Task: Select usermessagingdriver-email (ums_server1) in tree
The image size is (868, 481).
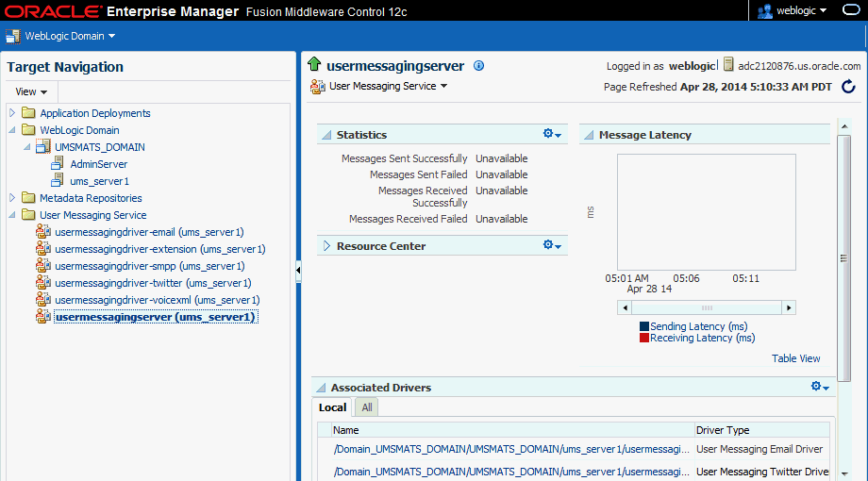Action: (149, 232)
